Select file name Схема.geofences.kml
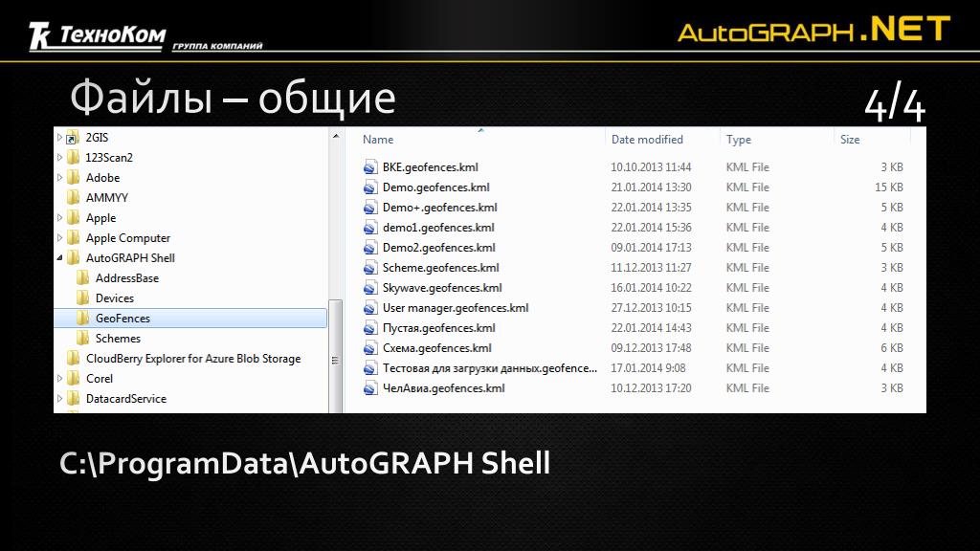980x551 pixels. 436,348
